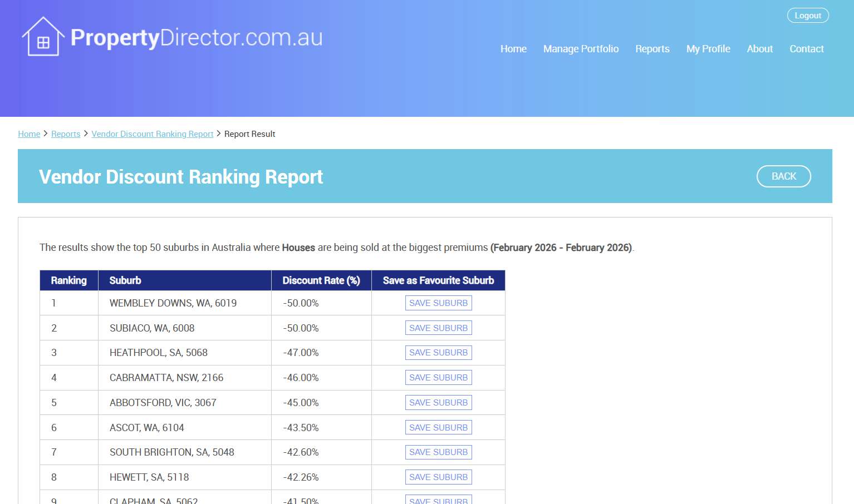Open the Reports navigation menu
854x504 pixels.
click(652, 49)
